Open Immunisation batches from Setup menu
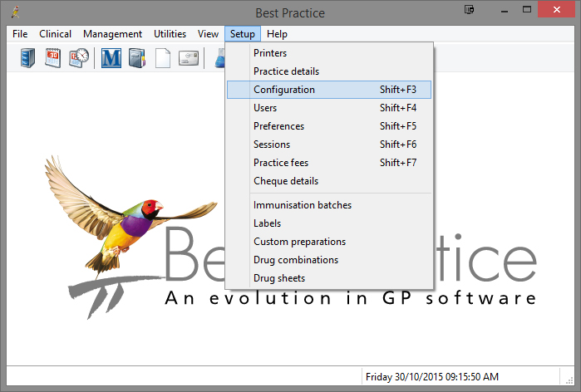The width and height of the screenshot is (581, 392). (303, 205)
